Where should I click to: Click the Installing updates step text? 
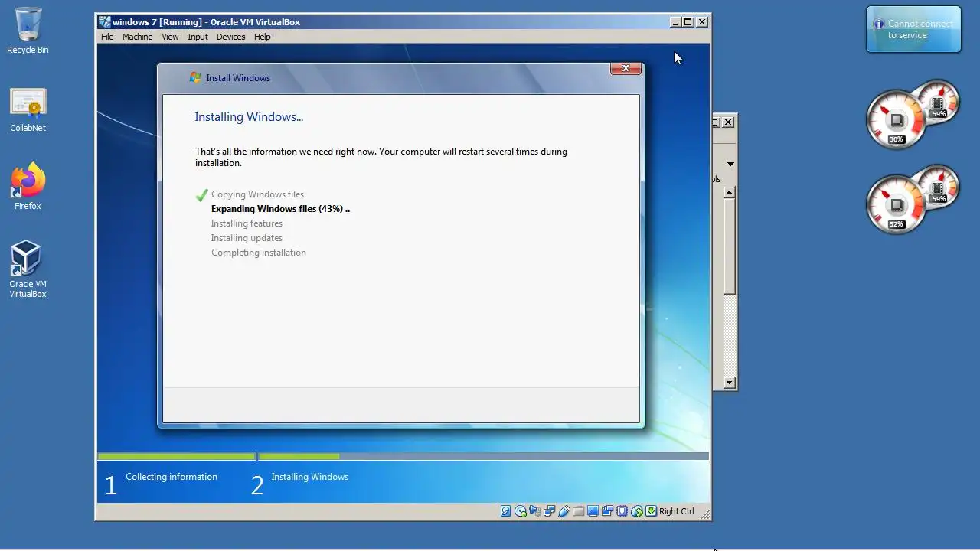coord(247,238)
